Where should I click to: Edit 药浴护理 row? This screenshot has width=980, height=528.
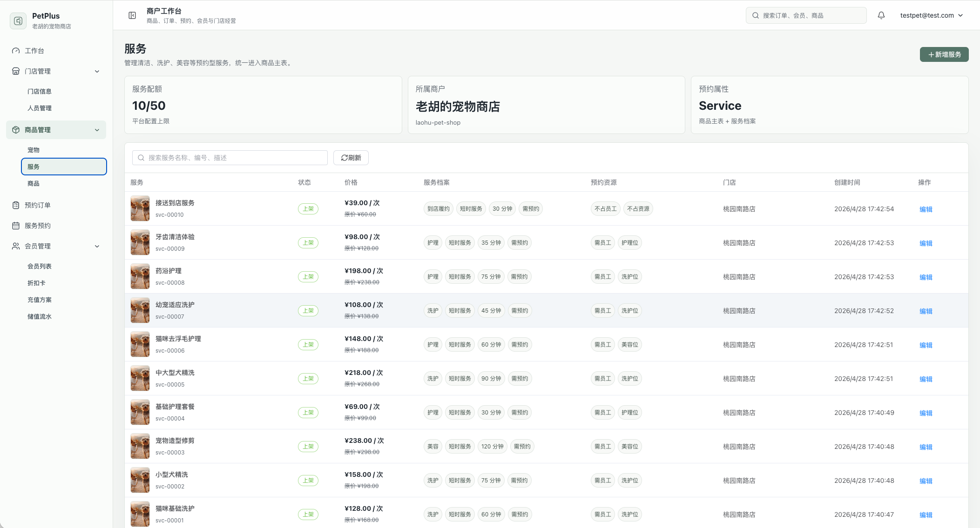point(926,277)
